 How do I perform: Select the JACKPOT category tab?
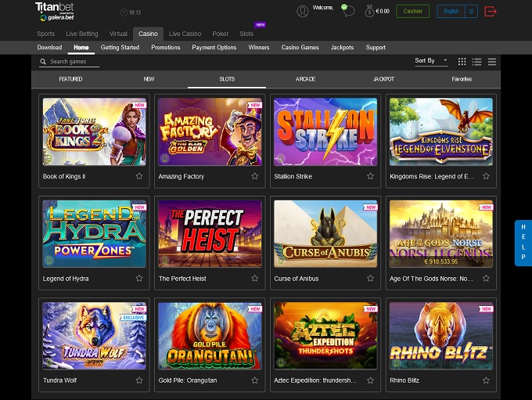(x=383, y=79)
